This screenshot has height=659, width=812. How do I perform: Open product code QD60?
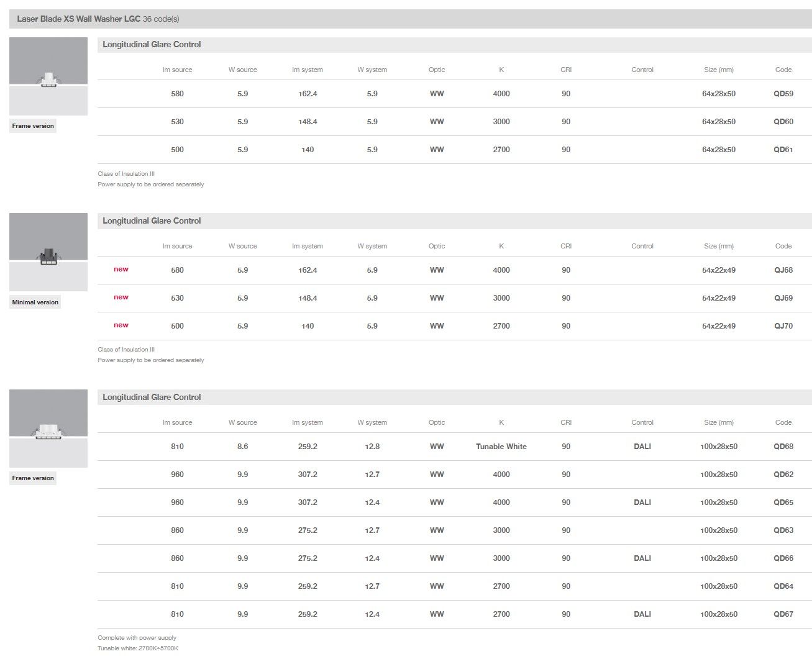click(x=783, y=122)
